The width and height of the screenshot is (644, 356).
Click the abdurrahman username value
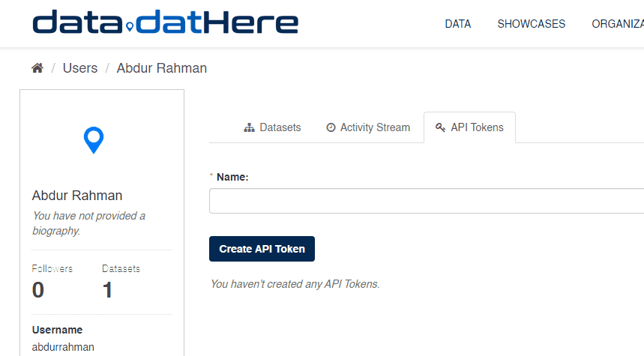[x=63, y=347]
